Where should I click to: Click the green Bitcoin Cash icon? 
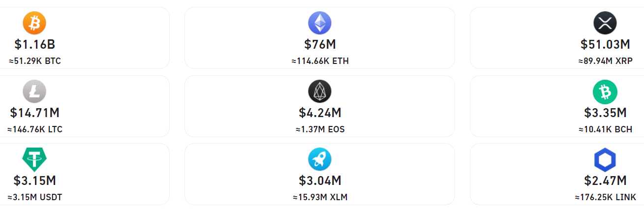tap(605, 91)
